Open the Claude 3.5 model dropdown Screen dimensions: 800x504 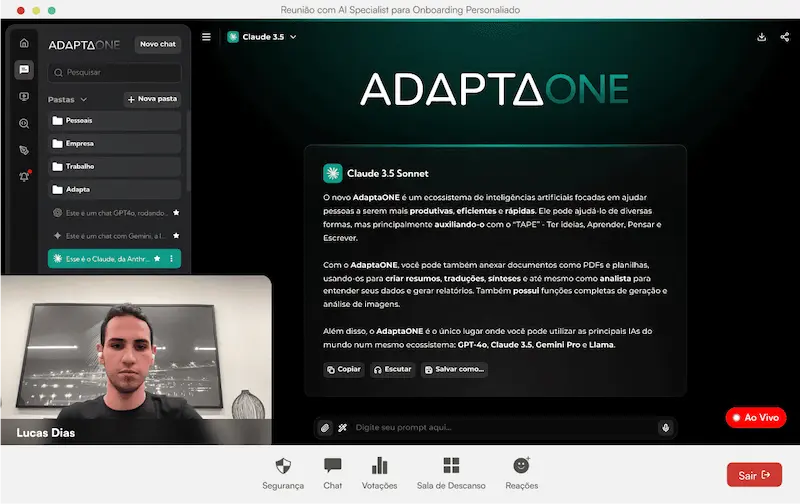[x=262, y=37]
